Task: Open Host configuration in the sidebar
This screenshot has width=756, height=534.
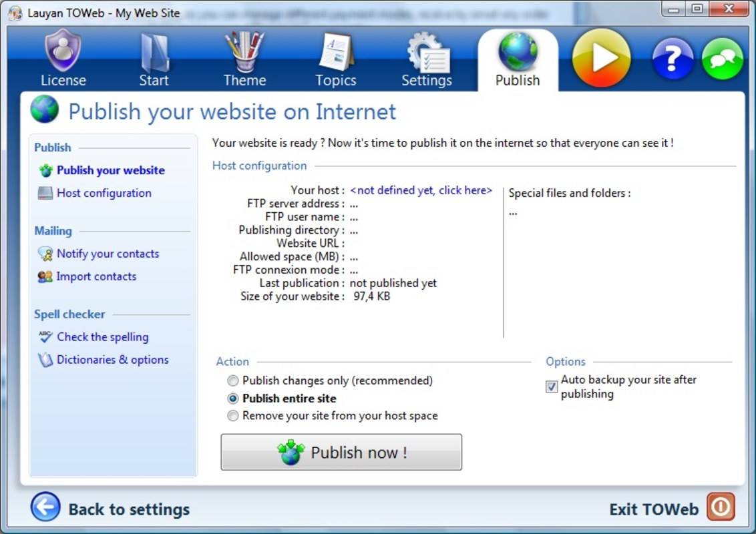Action: pyautogui.click(x=104, y=193)
